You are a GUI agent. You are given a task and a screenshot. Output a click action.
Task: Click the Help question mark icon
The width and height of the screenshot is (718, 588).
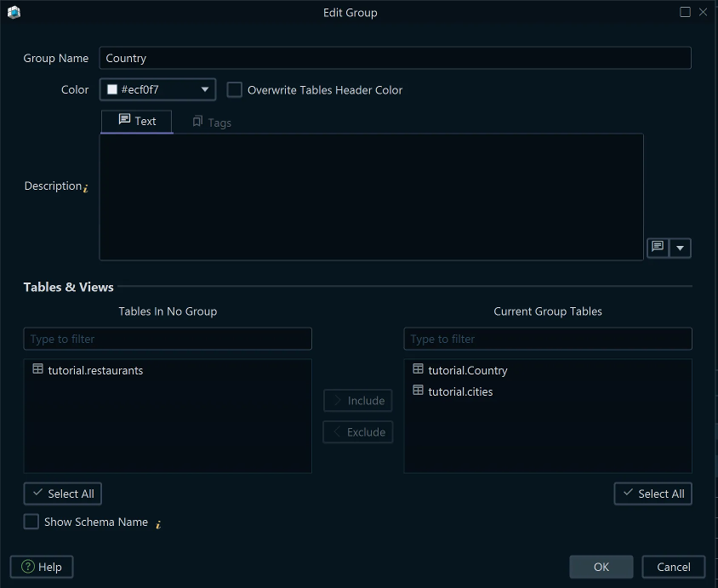(26, 567)
